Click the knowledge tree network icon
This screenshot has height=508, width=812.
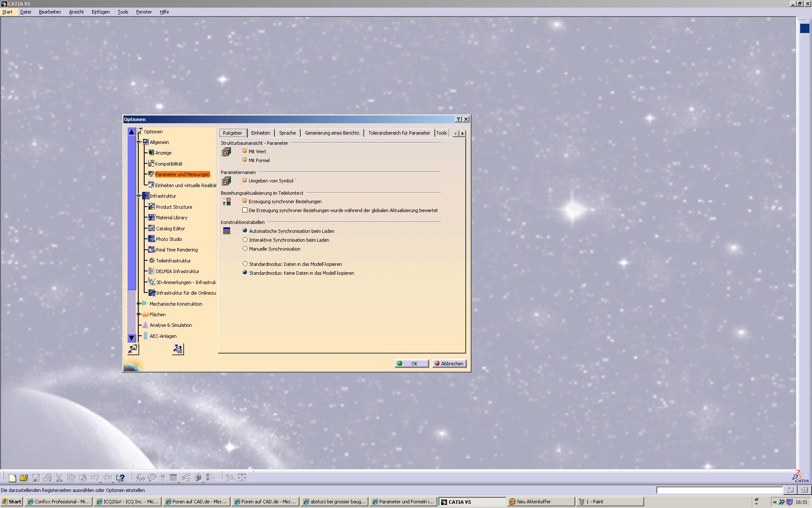point(186,478)
